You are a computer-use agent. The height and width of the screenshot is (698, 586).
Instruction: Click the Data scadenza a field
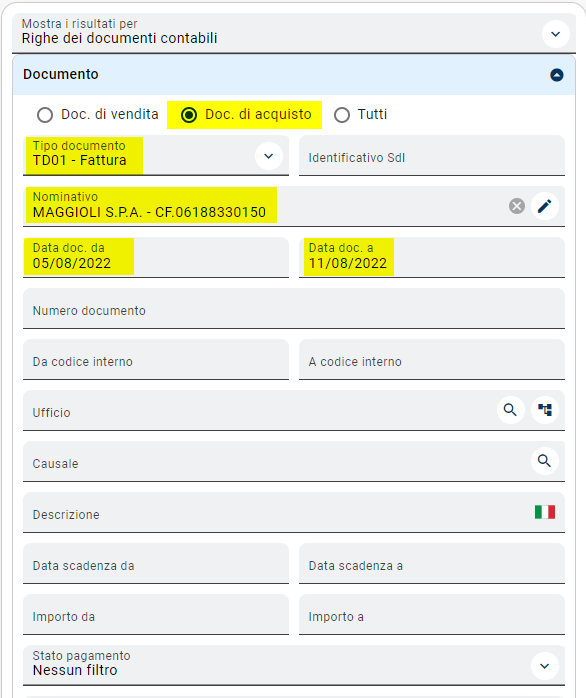pyautogui.click(x=431, y=564)
